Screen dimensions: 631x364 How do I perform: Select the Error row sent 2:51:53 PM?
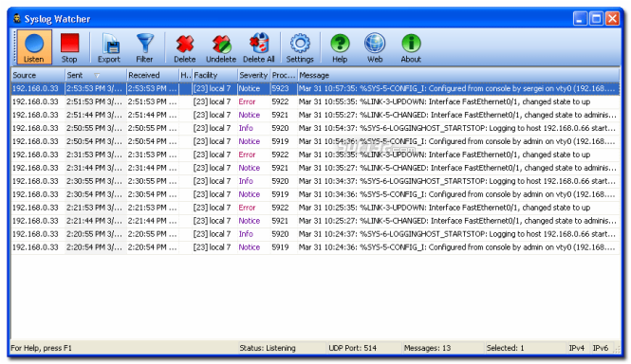pos(315,101)
